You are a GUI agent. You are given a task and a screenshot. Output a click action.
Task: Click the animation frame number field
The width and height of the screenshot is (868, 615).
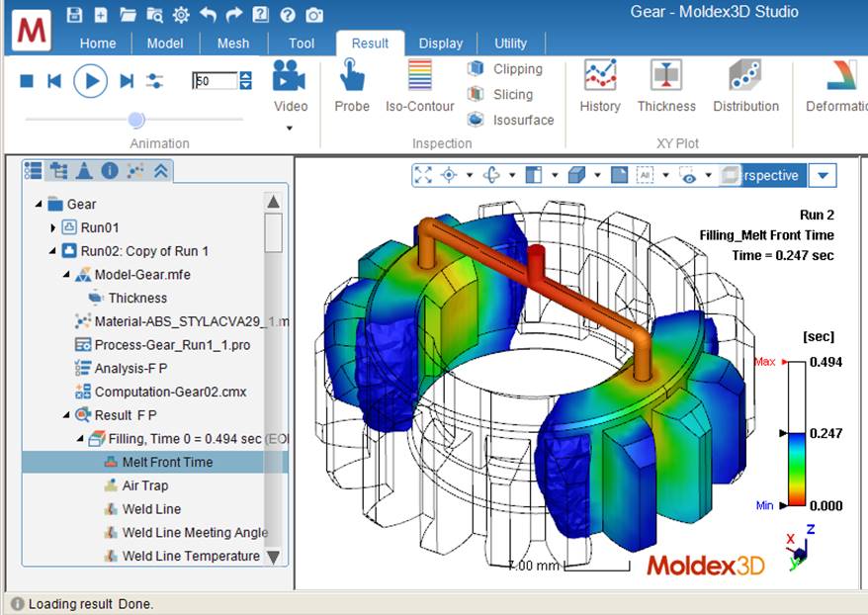(215, 81)
